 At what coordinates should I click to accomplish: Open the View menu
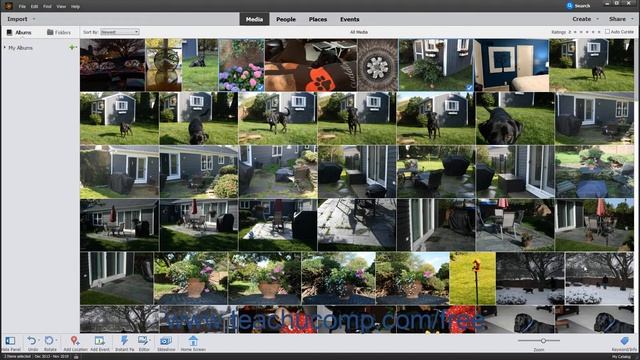61,7
